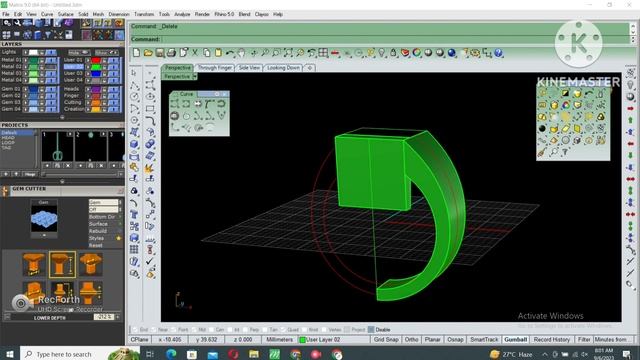This screenshot has height=360, width=640.
Task: Select the Box solid tool in left toolbar
Action: (134, 144)
